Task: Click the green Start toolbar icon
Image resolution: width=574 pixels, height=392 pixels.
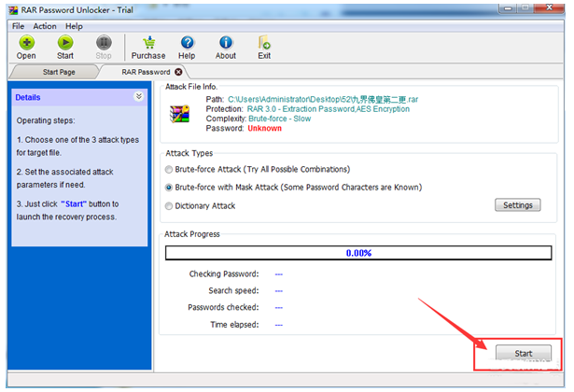Action: [x=65, y=43]
